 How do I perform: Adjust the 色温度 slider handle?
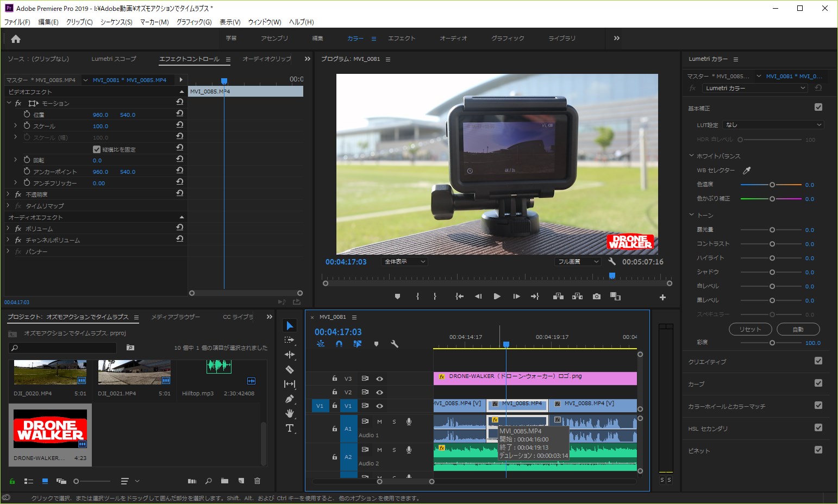click(772, 185)
